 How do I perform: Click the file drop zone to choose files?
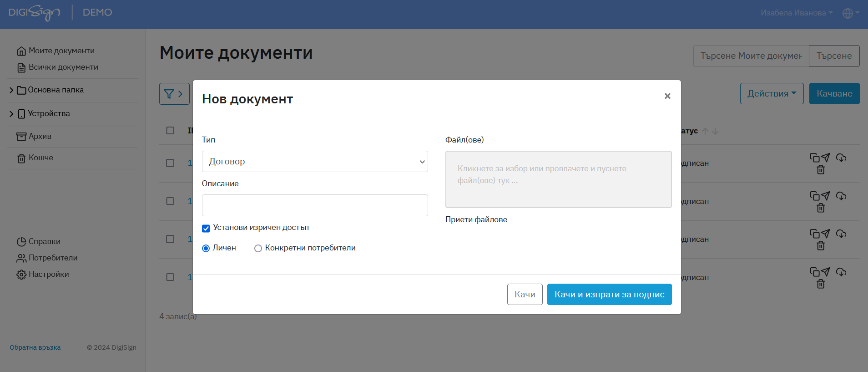point(558,179)
